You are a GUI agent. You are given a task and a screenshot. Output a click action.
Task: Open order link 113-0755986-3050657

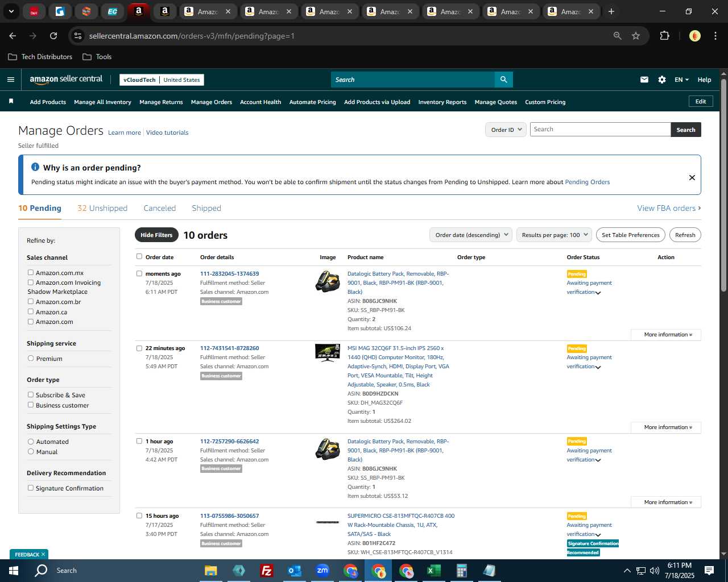point(229,516)
